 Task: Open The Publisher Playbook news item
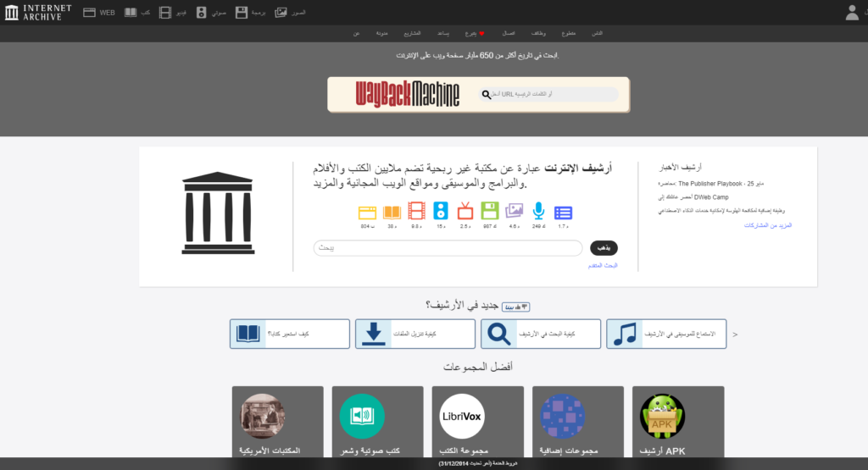point(711,184)
